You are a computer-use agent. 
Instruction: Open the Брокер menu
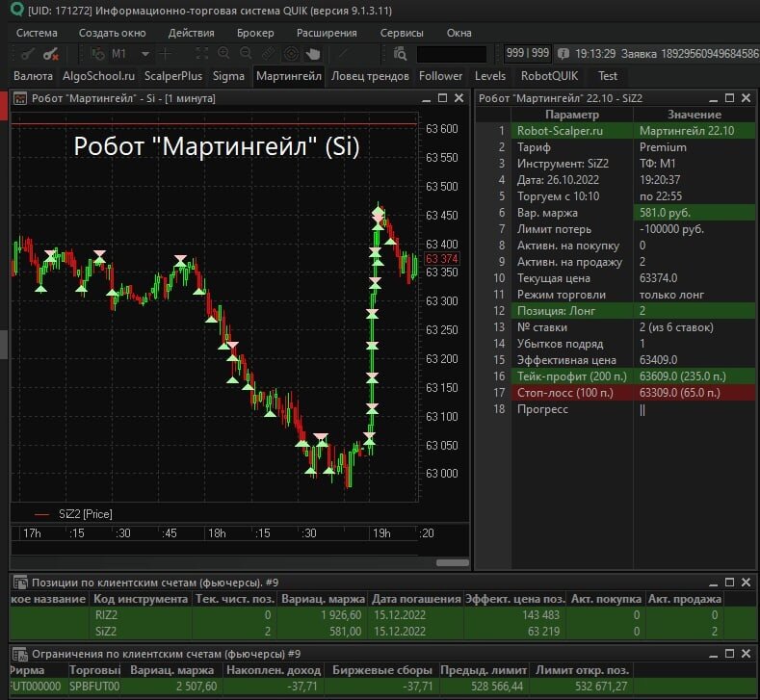tap(255, 33)
